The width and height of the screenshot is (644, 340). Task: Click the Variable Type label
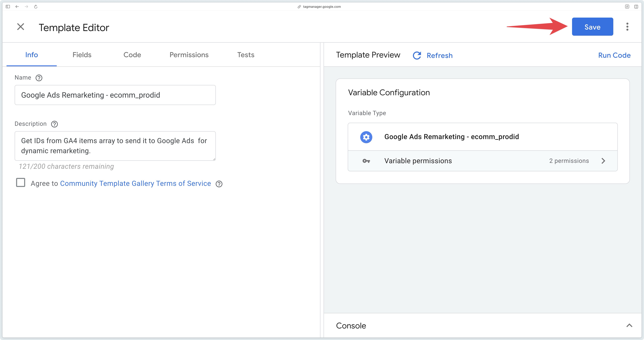tap(367, 113)
